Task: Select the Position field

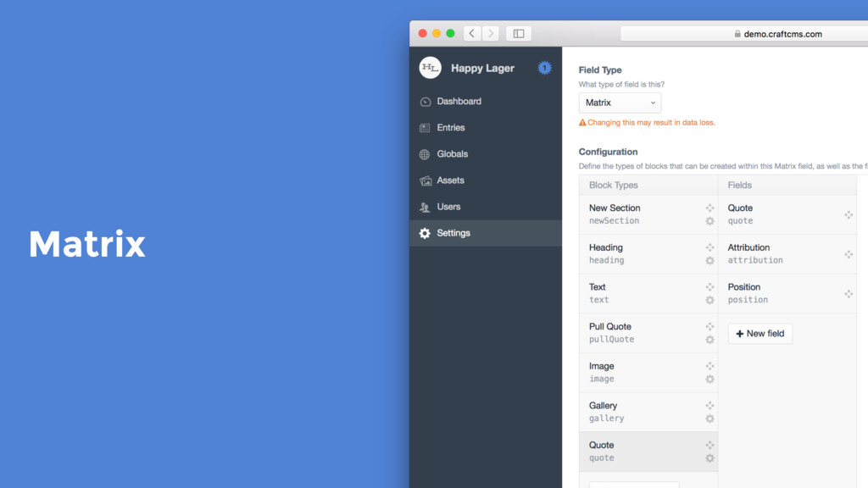Action: pyautogui.click(x=787, y=293)
